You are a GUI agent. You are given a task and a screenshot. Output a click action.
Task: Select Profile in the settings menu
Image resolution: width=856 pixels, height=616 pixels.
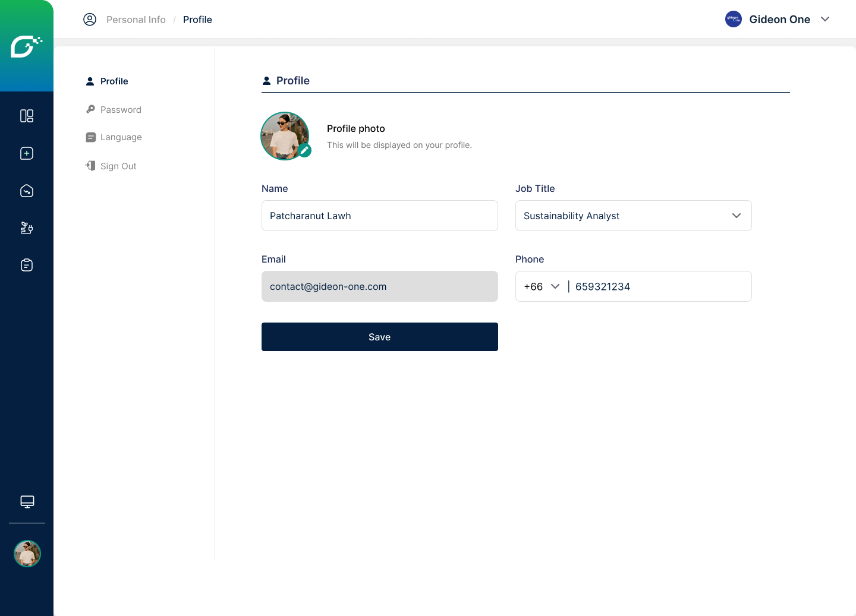tap(114, 81)
